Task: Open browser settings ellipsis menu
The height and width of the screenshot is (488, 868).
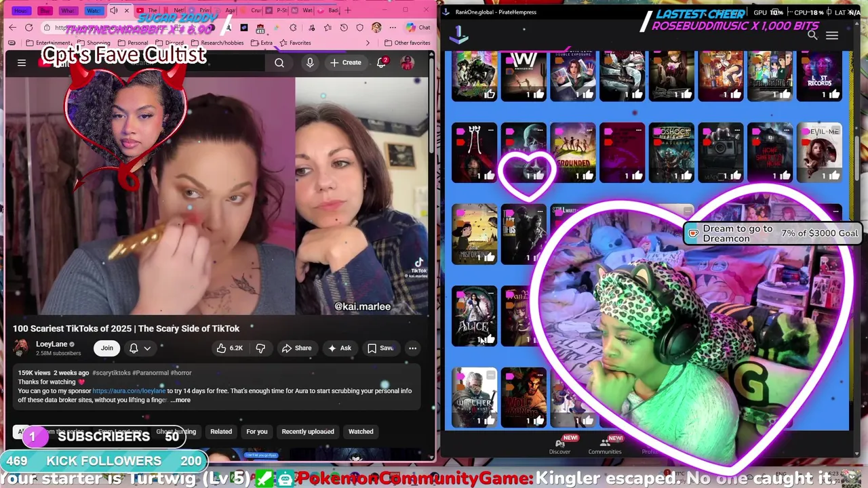Action: coord(393,28)
